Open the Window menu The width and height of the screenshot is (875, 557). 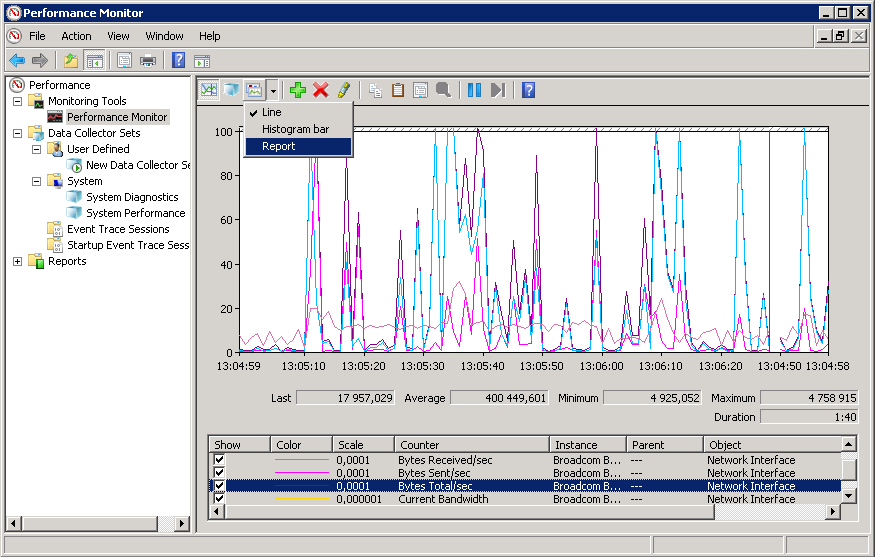point(164,36)
